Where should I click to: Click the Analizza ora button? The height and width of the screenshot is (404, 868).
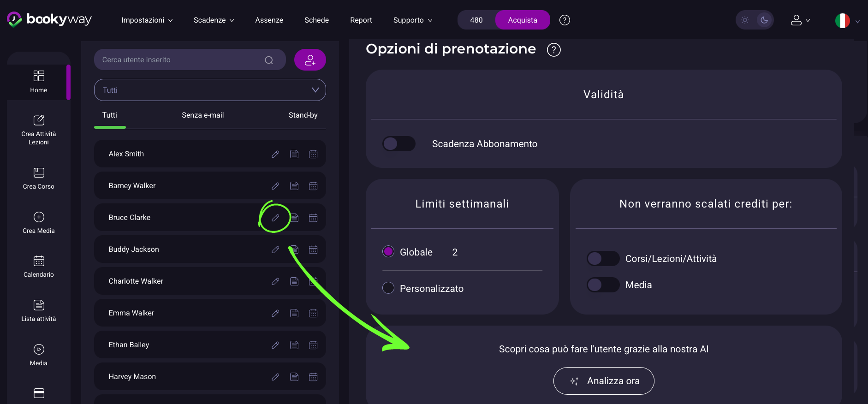[x=603, y=381]
